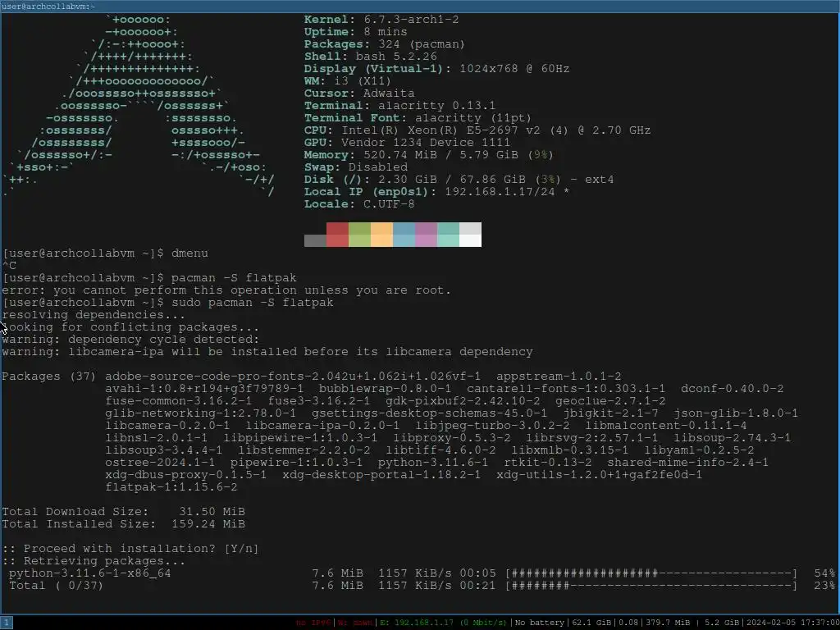Click the python-3.11.6 download progress bar
Screen dimensions: 840x630
(651, 573)
